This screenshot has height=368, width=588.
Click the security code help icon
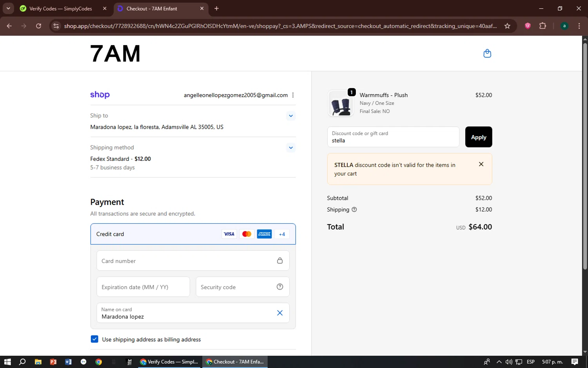pos(280,287)
